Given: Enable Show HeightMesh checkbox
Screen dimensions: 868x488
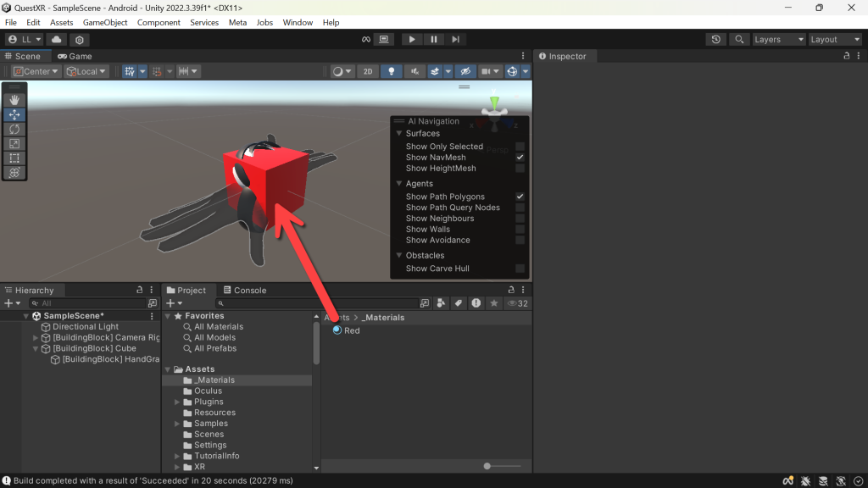Looking at the screenshot, I should point(520,169).
